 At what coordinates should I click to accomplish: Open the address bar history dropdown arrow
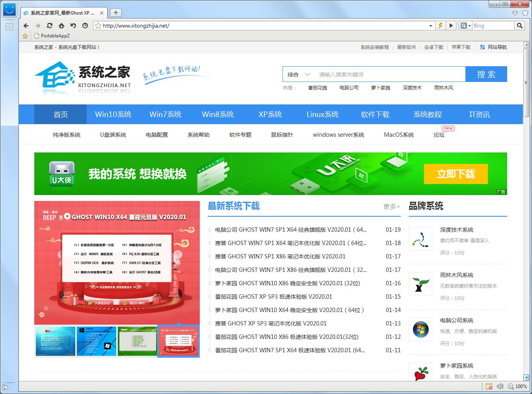(x=430, y=26)
